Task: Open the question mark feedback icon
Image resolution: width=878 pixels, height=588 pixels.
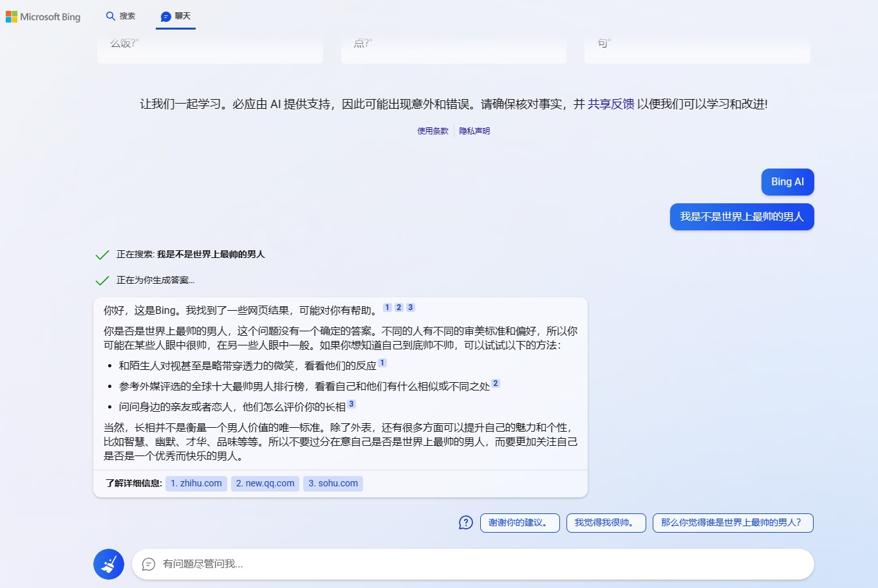Action: [x=465, y=523]
